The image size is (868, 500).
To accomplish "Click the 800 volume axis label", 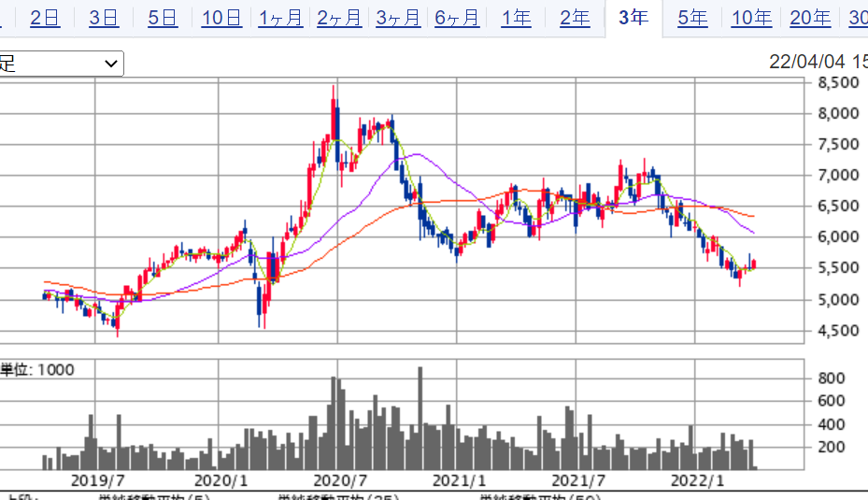I will [832, 379].
